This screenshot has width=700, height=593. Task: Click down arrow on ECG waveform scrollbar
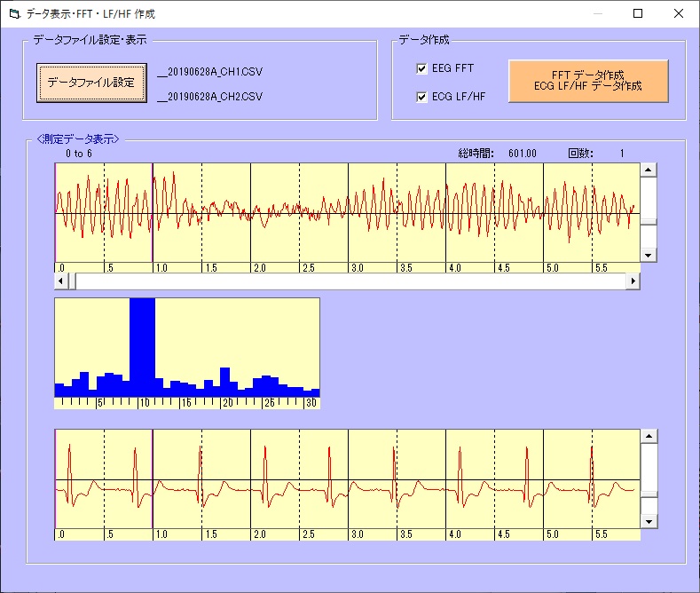pyautogui.click(x=648, y=521)
